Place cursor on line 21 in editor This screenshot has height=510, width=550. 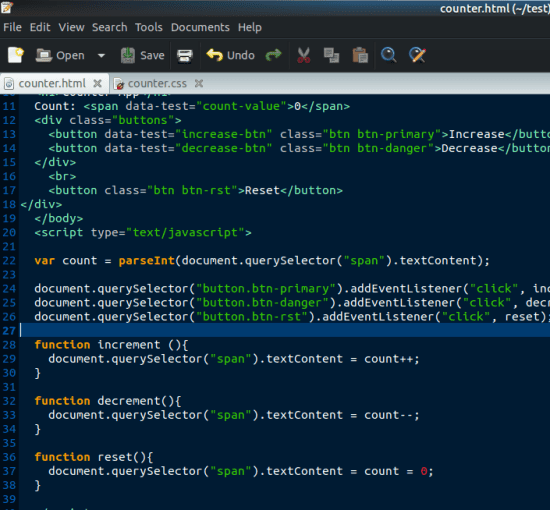pos(284,247)
